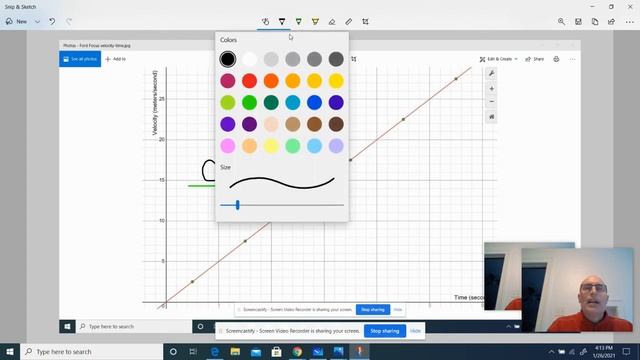The image size is (640, 360).
Task: Click the Print icon in Photos
Action: 556,59
